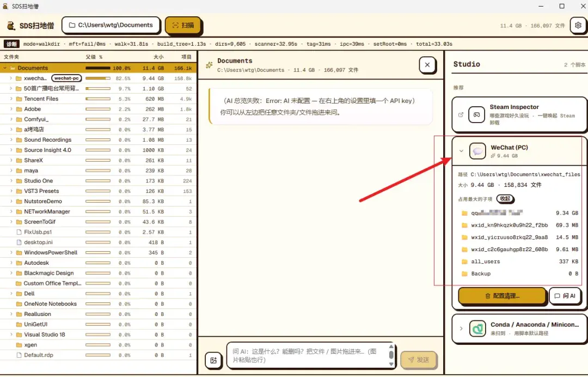
Task: Click the 问 AI button in WeChat card
Action: (x=565, y=296)
